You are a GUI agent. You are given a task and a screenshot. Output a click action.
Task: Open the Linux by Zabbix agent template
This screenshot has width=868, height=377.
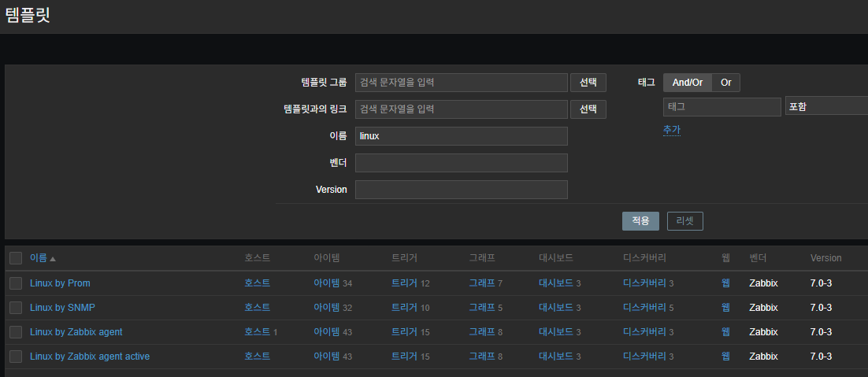pyautogui.click(x=76, y=331)
